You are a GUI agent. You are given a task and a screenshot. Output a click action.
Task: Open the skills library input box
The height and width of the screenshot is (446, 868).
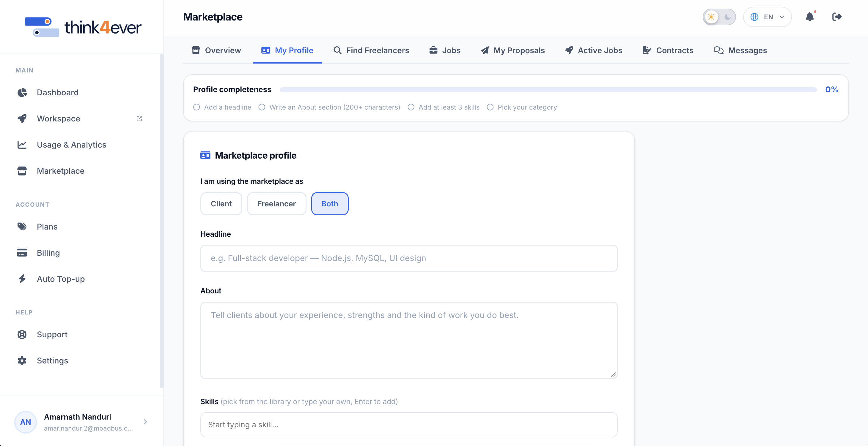point(409,425)
